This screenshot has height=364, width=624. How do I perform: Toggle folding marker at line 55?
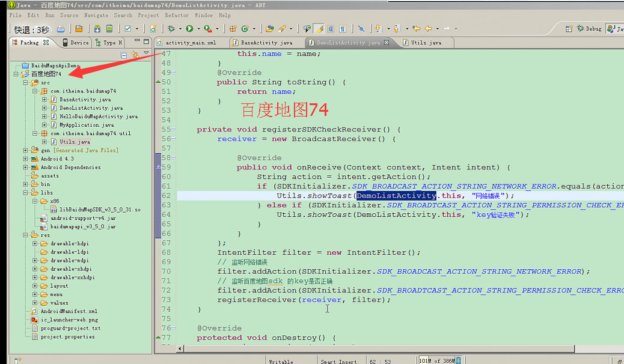(x=174, y=129)
